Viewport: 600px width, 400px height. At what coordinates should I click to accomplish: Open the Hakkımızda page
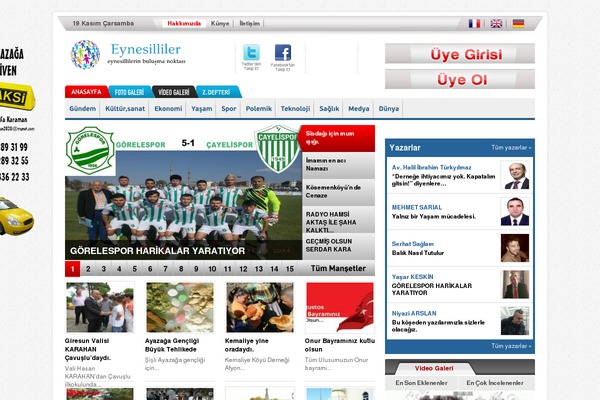coord(184,23)
